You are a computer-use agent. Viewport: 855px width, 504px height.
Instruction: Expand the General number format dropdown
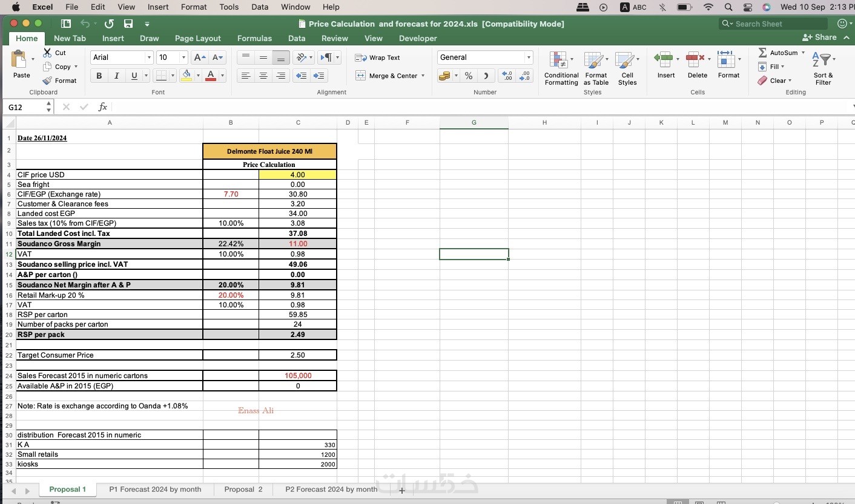pyautogui.click(x=529, y=57)
